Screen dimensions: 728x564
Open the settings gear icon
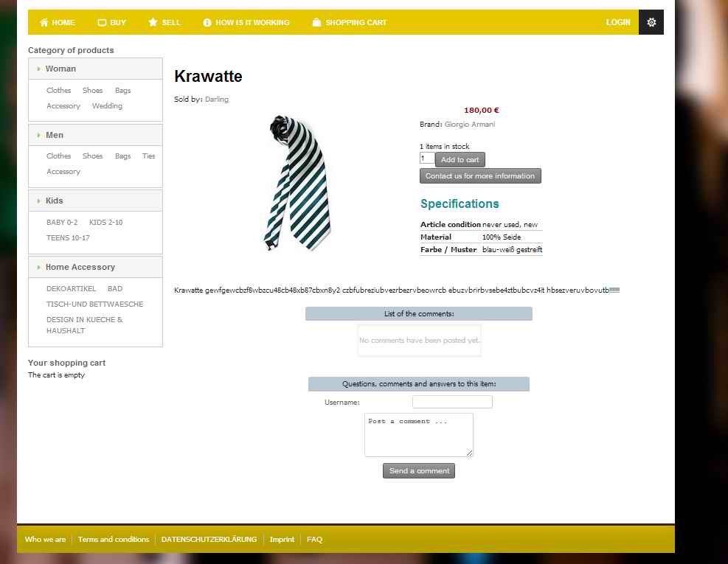click(x=651, y=22)
